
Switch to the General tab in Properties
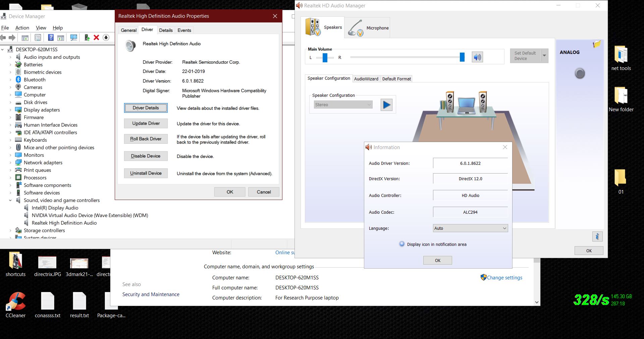point(128,30)
